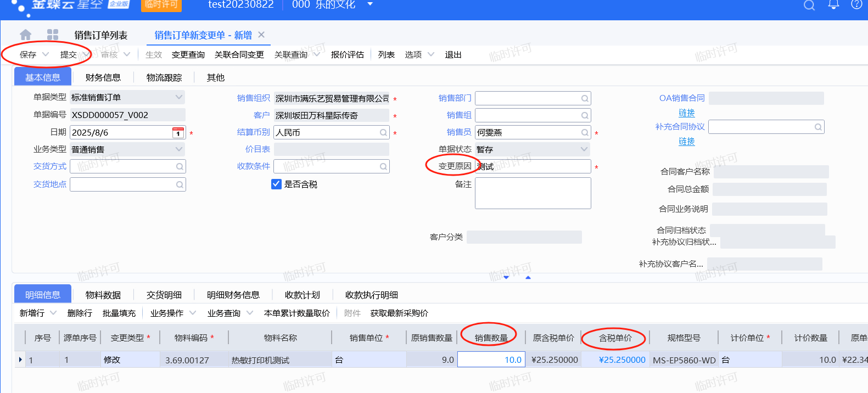Click the 链接 link under OA销售合同

686,113
